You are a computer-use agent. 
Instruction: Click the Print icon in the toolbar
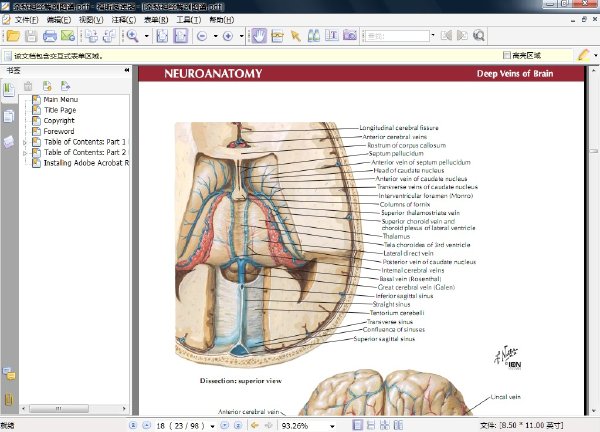point(50,36)
